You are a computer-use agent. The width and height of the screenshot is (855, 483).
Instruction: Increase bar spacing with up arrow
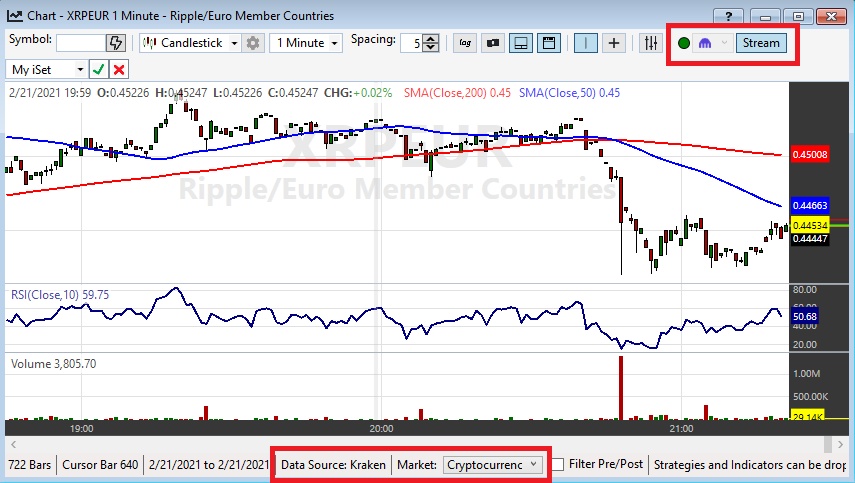click(431, 39)
